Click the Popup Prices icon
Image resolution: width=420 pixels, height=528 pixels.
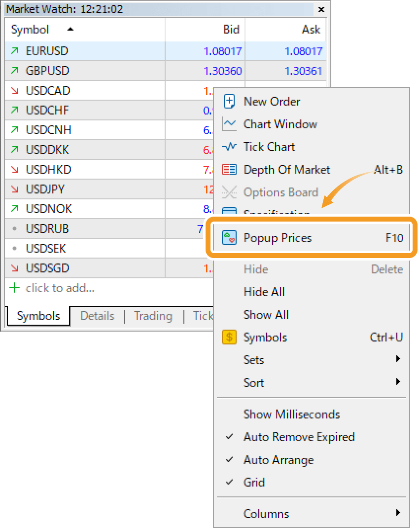tap(229, 237)
